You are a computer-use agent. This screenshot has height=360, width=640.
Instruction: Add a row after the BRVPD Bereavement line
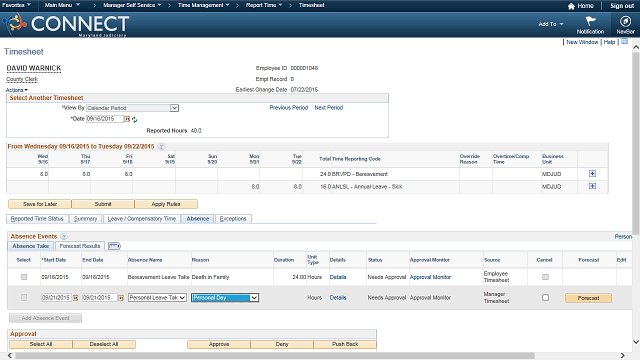592,174
